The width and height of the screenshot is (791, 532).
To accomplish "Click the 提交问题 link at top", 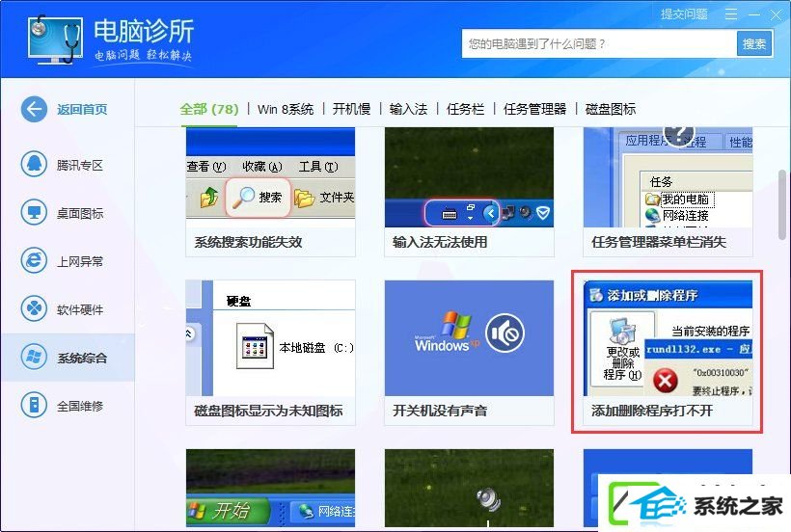I will pyautogui.click(x=684, y=14).
